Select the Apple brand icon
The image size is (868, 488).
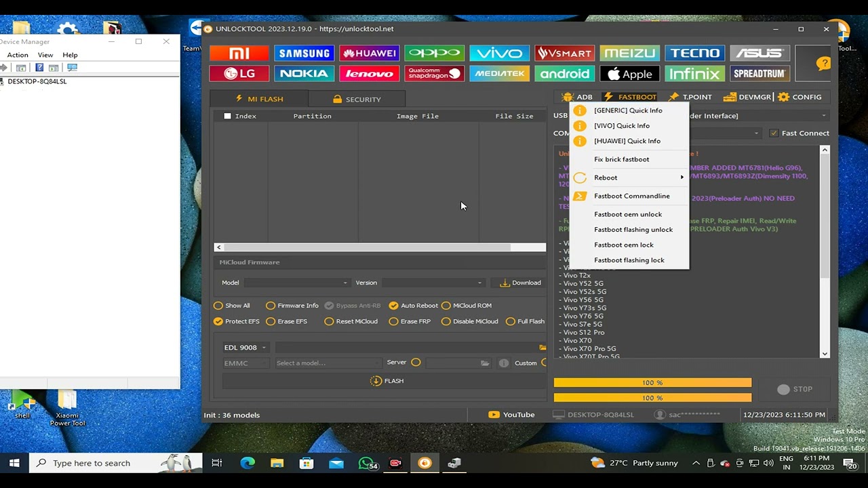click(629, 73)
